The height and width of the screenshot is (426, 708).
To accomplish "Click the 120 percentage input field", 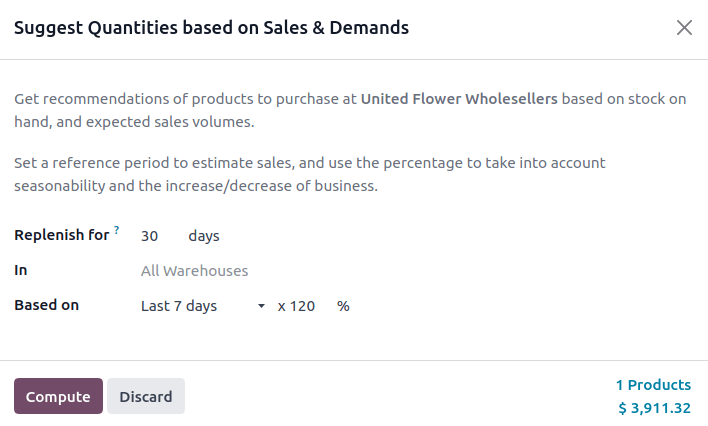I will tap(304, 306).
